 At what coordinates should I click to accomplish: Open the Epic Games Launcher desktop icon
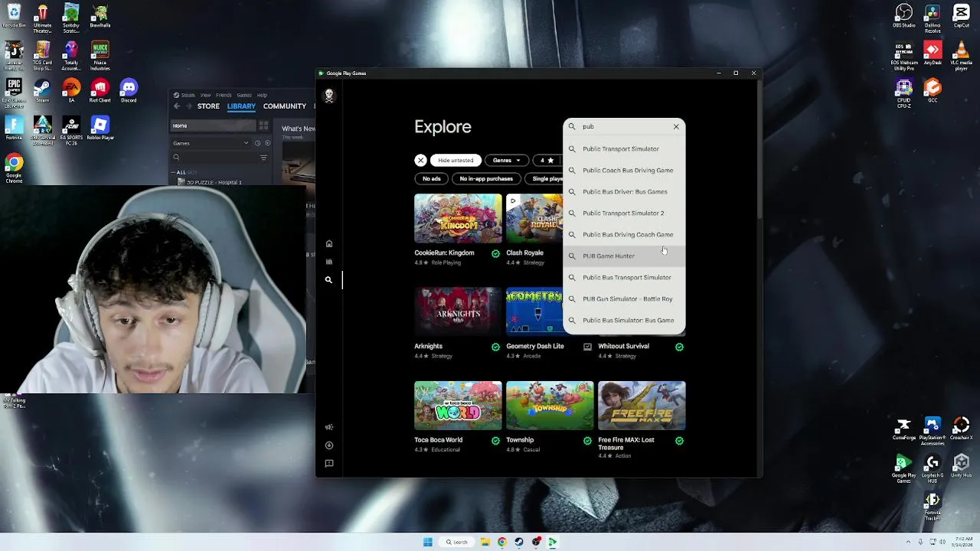pos(14,93)
